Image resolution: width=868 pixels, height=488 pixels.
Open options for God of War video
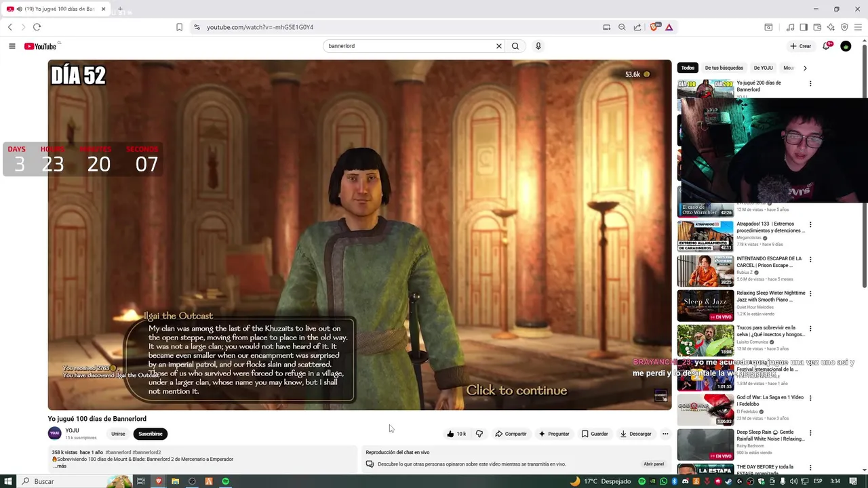[810, 398]
